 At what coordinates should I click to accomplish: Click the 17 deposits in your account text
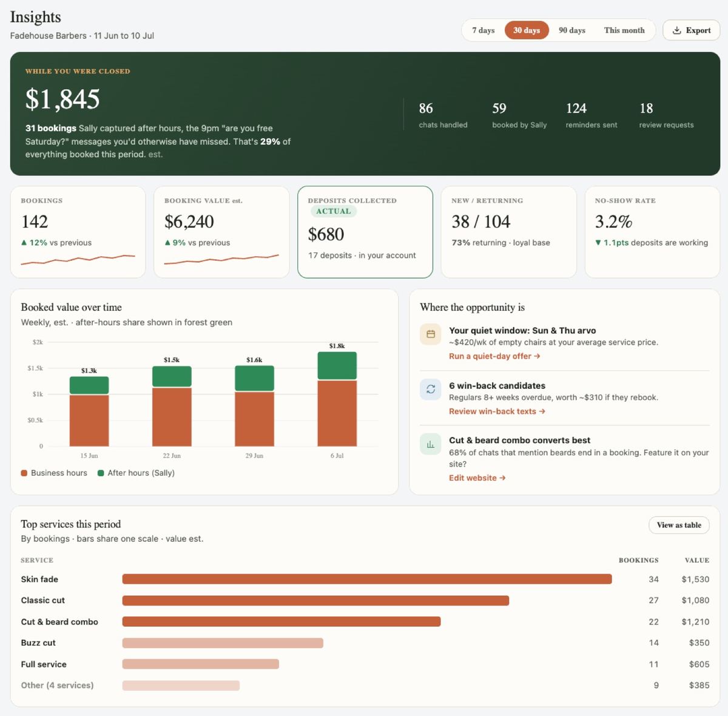coord(362,255)
